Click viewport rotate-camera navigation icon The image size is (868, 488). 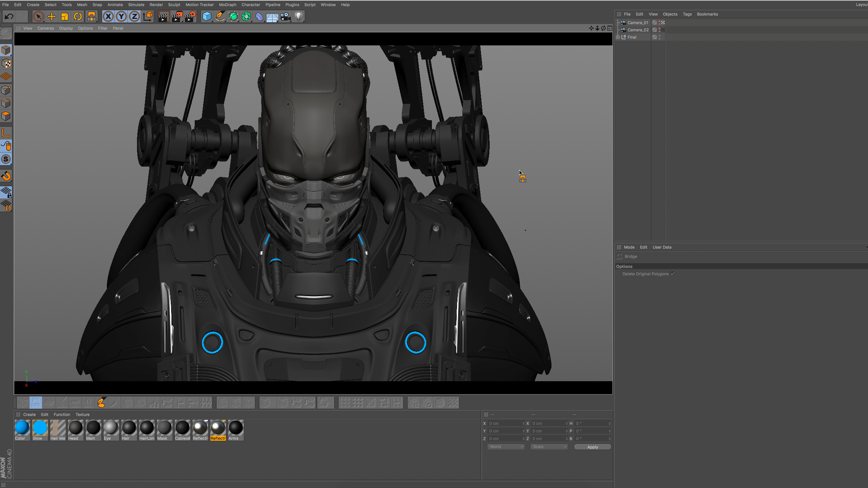coord(603,28)
